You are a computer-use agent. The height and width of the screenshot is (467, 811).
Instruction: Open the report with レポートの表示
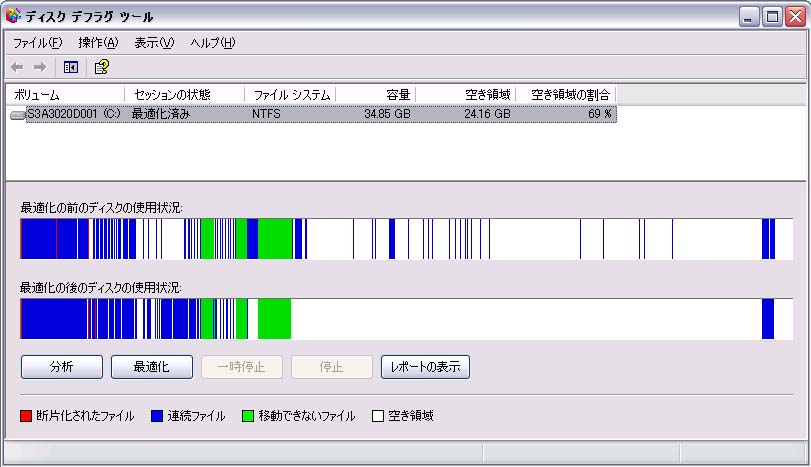(425, 367)
